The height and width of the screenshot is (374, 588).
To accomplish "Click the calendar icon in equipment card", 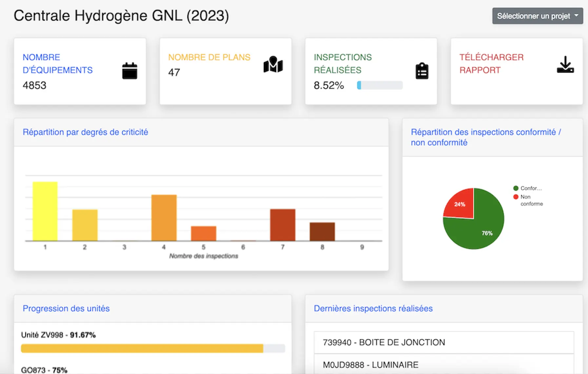I will click(130, 71).
